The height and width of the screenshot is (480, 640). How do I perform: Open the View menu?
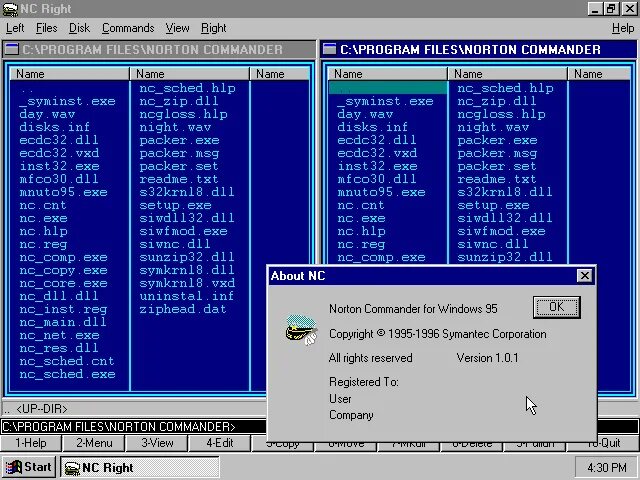[x=178, y=28]
